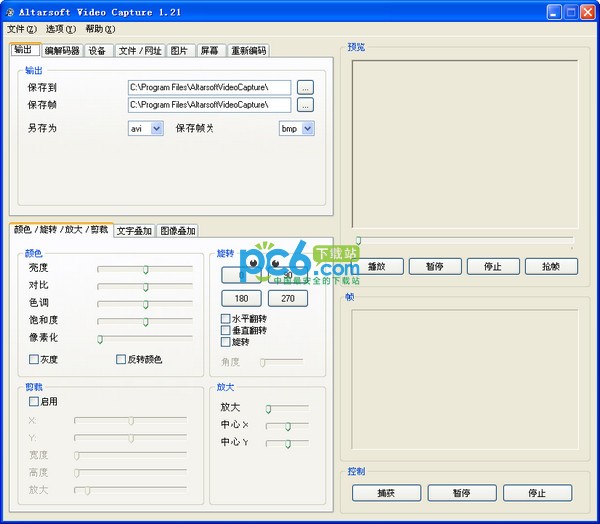Close the Altarsoft Video Capture window

tap(587, 12)
